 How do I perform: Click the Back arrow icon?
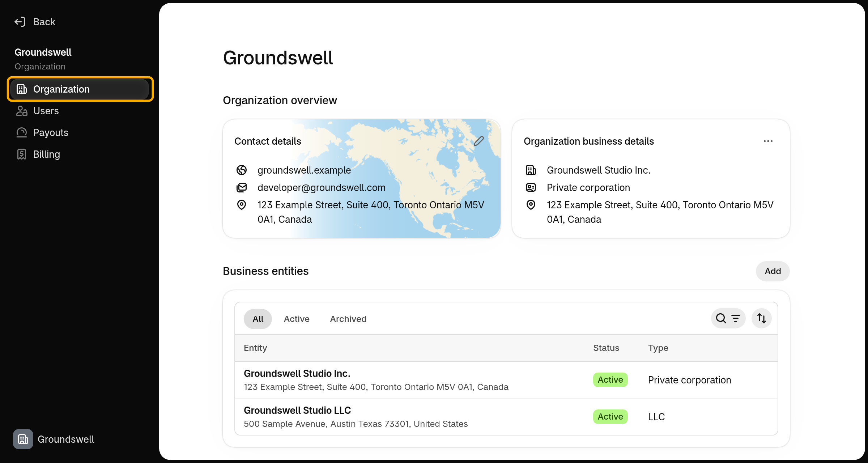(20, 22)
